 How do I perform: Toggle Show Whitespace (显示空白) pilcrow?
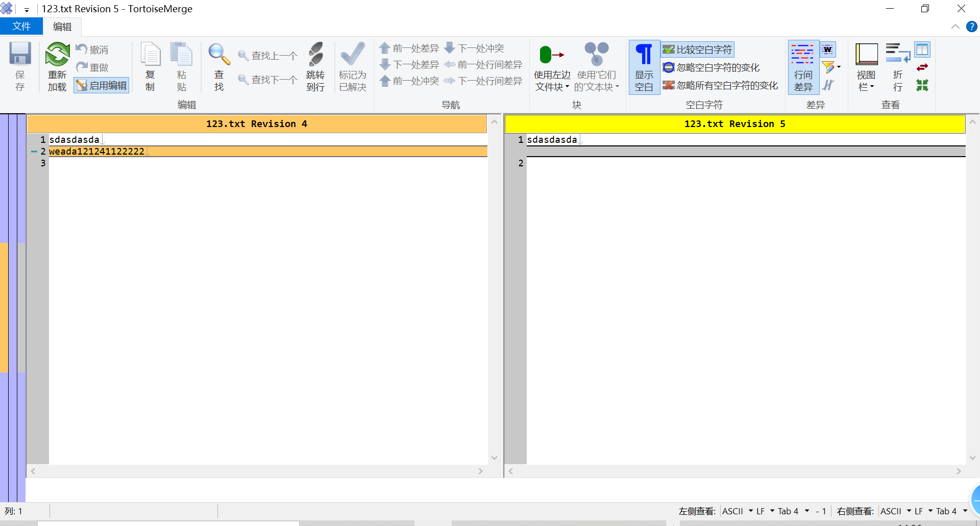(644, 67)
